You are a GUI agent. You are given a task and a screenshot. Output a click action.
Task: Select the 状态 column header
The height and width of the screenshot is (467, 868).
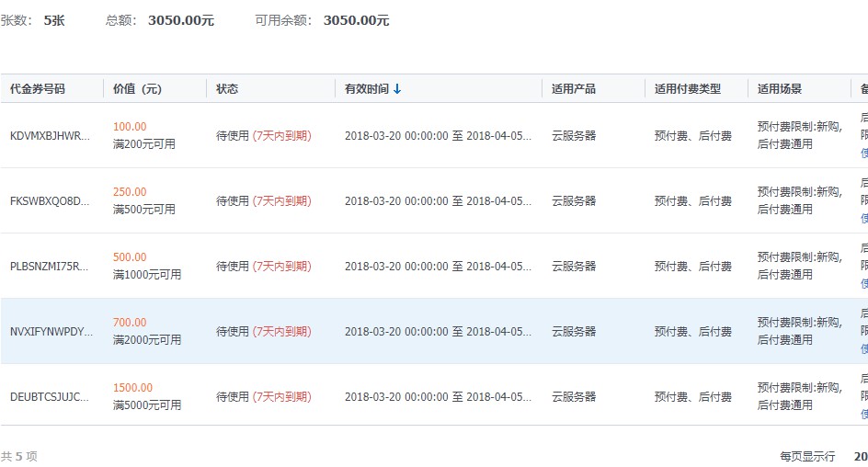click(x=227, y=89)
